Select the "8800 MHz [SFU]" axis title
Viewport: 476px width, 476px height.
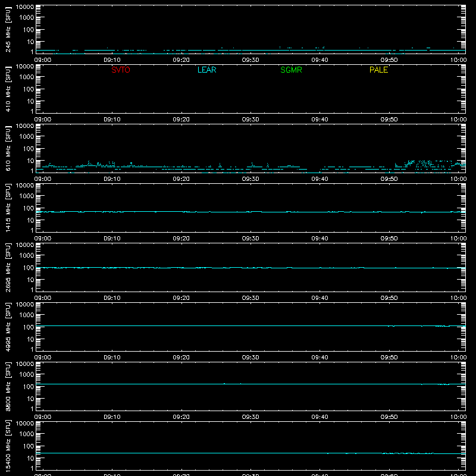pos(8,386)
